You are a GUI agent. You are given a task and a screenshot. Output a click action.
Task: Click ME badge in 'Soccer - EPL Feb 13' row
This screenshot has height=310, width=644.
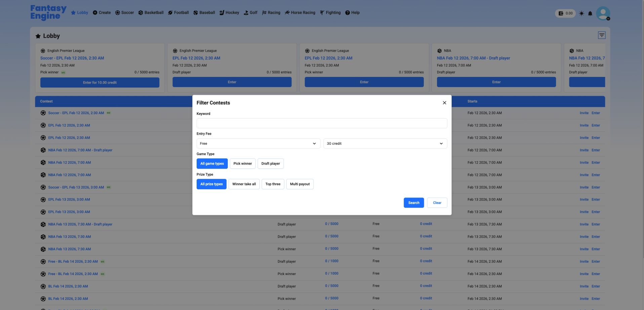tap(109, 187)
